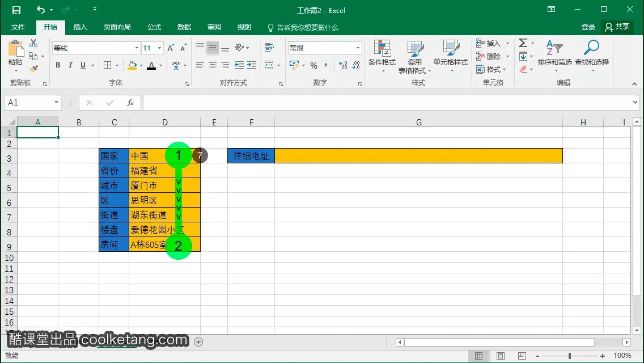
Task: Open Conditional Formatting 条件格式 menu
Action: click(x=382, y=56)
